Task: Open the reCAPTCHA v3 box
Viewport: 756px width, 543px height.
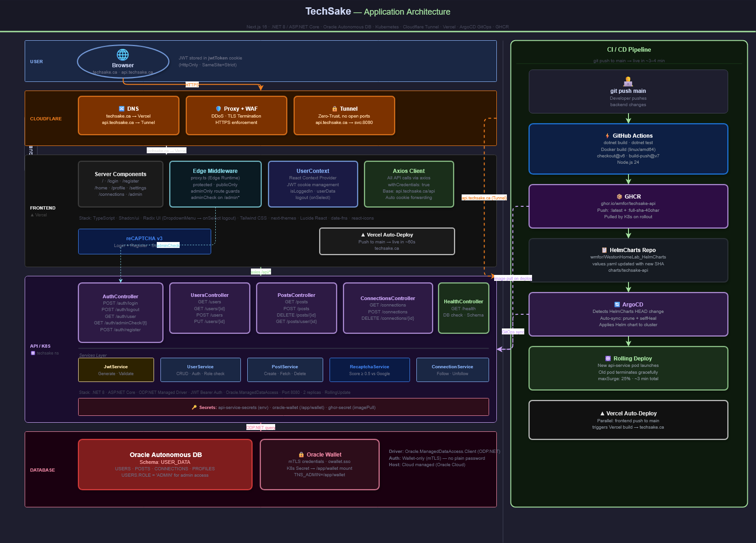Action: click(x=144, y=242)
